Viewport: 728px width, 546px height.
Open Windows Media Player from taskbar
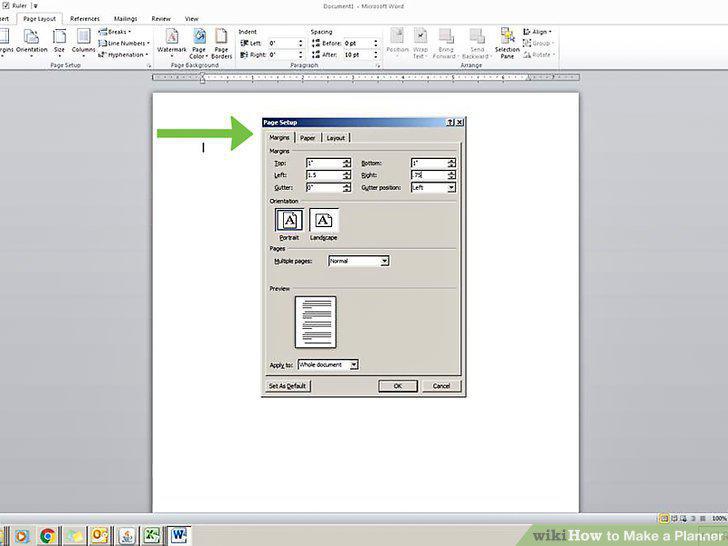tap(21, 536)
